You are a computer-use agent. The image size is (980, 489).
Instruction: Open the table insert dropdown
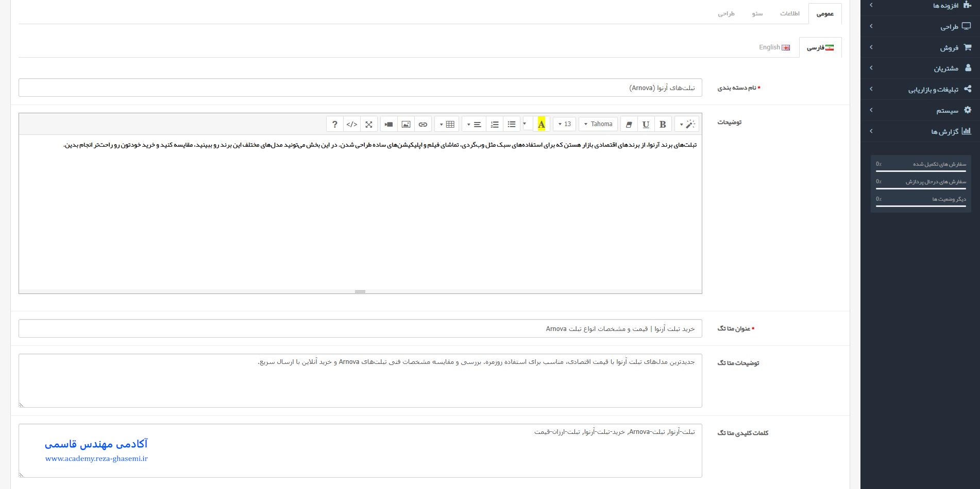click(x=447, y=124)
